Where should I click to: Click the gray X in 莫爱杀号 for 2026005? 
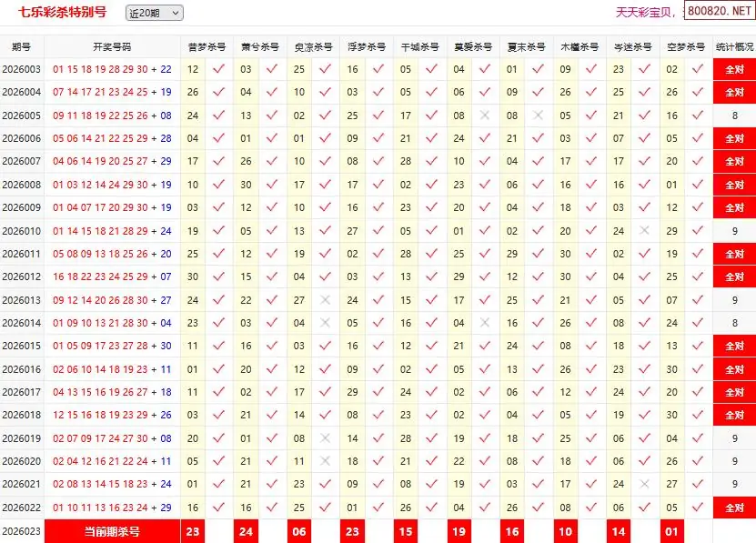485,116
